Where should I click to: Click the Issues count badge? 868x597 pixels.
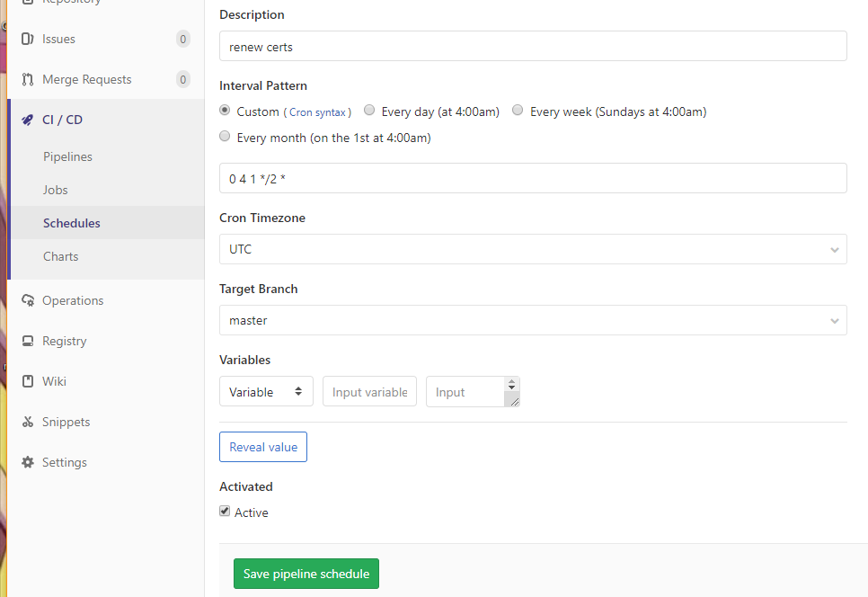182,40
